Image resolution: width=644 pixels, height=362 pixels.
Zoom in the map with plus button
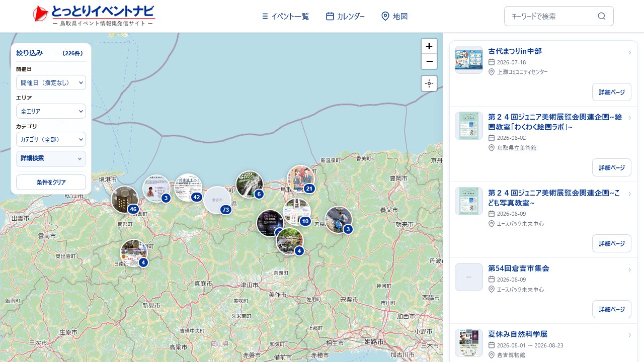(429, 46)
